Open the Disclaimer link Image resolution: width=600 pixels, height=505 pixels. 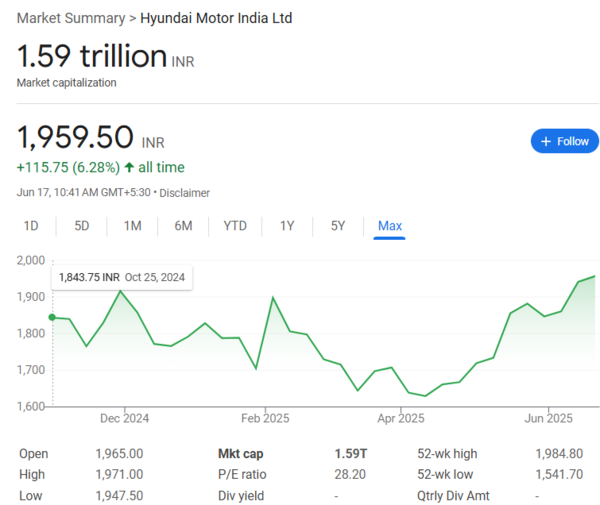pos(184,193)
